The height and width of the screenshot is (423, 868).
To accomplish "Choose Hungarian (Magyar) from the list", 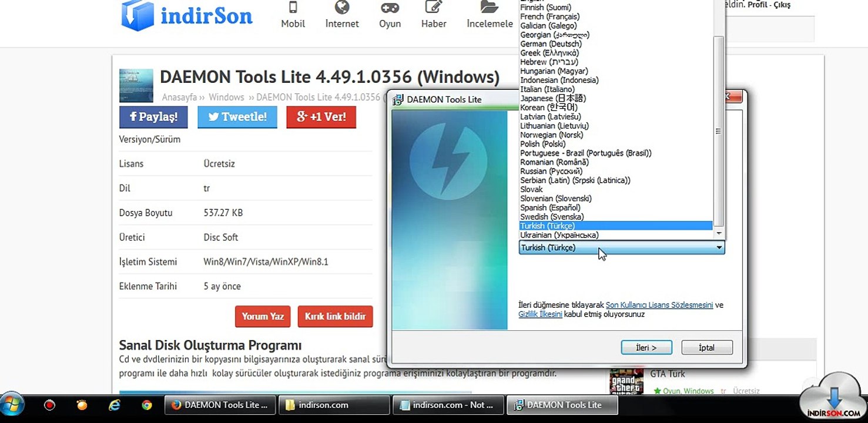I will 616,71.
